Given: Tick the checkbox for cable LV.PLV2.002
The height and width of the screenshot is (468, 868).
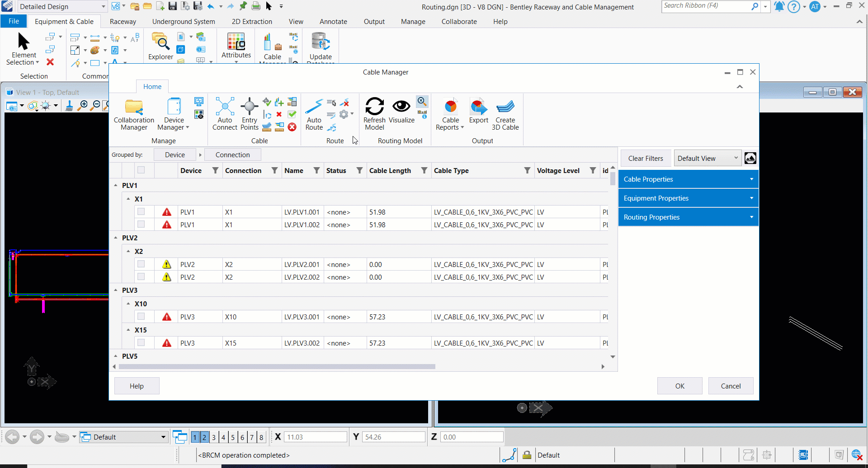Looking at the screenshot, I should coord(141,276).
